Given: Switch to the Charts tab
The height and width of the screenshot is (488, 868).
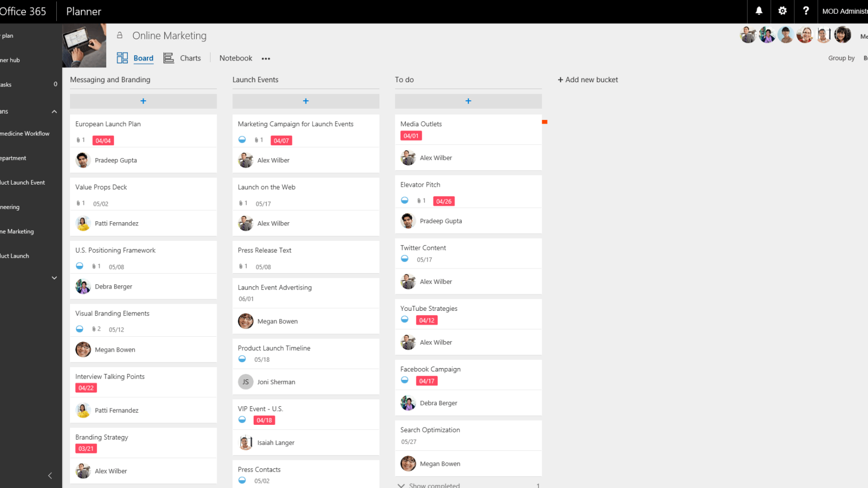Looking at the screenshot, I should click(190, 58).
